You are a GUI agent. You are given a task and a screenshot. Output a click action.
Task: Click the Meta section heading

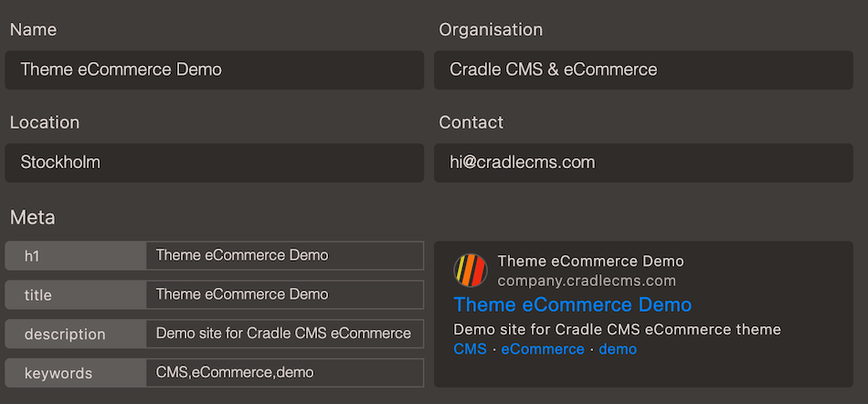33,218
